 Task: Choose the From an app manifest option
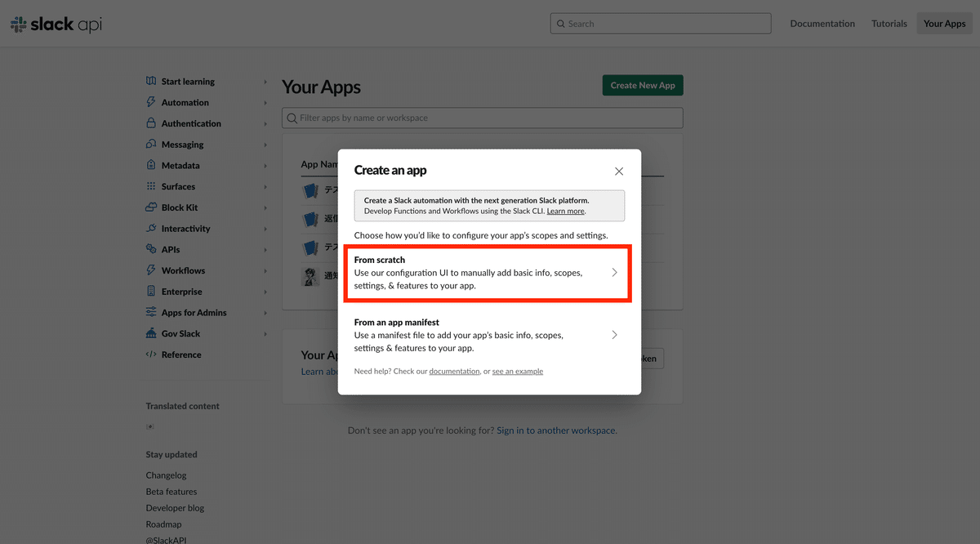click(488, 335)
